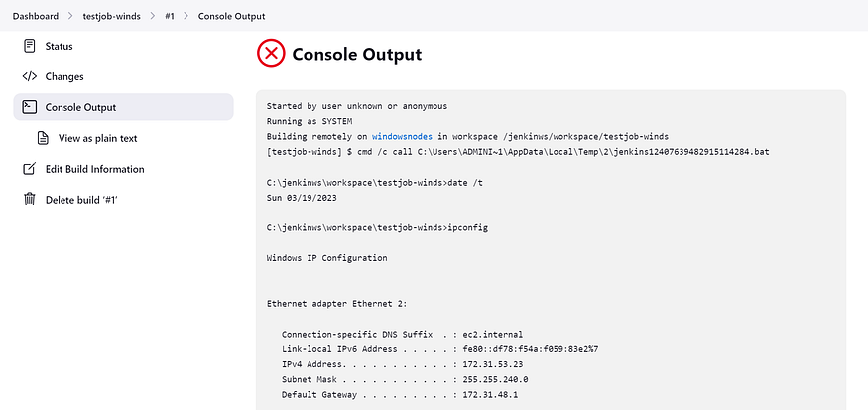Click the Console Output terminal icon
Image resolution: width=868 pixels, height=410 pixels.
(30, 107)
